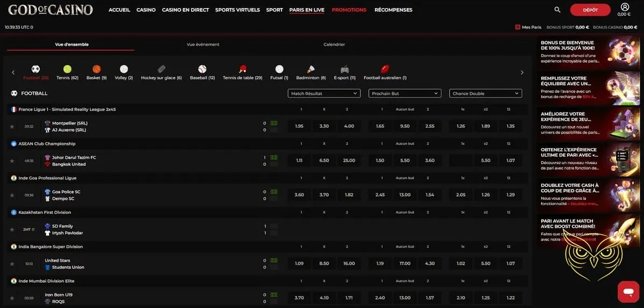Favorite the Montpellier vs Auxerre match
This screenshot has width=644, height=308.
12,127
